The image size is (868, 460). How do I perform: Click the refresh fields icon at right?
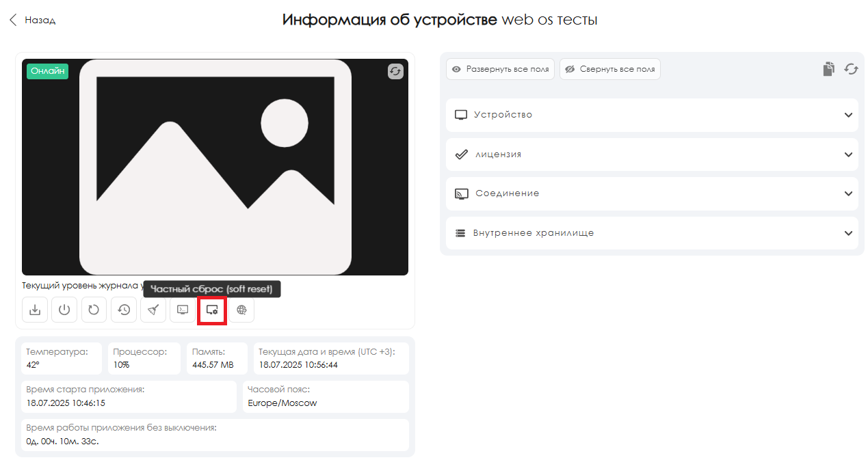851,69
